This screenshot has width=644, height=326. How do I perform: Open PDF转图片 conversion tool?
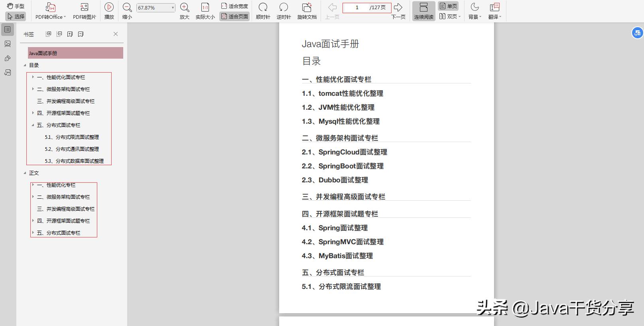(x=84, y=11)
